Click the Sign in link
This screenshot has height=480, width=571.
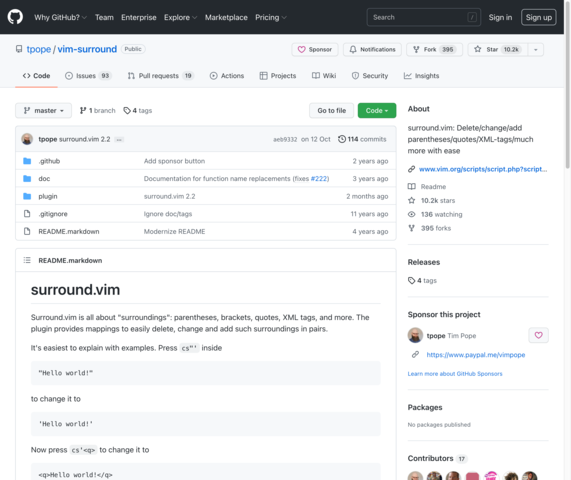pyautogui.click(x=500, y=17)
